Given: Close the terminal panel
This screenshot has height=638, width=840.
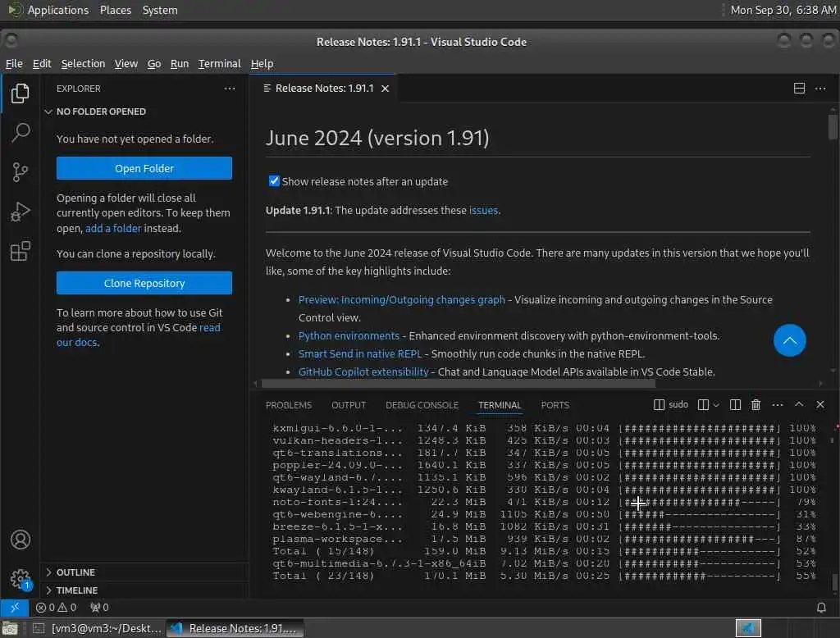Looking at the screenshot, I should click(820, 404).
